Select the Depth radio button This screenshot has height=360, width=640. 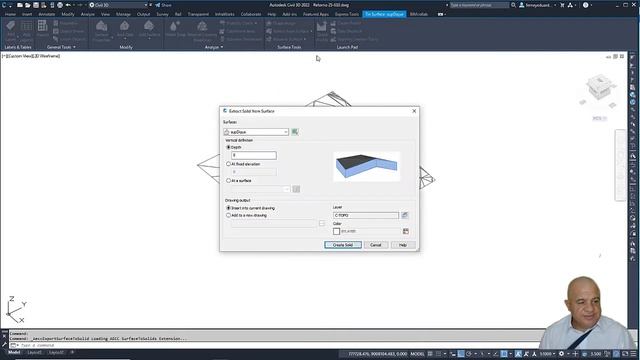tap(229, 147)
